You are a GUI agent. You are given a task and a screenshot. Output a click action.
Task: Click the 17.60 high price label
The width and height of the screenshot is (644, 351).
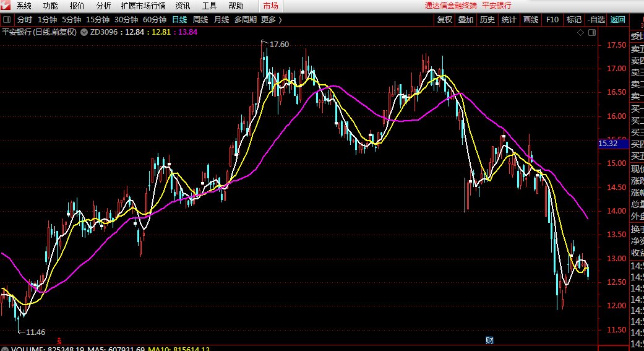279,45
